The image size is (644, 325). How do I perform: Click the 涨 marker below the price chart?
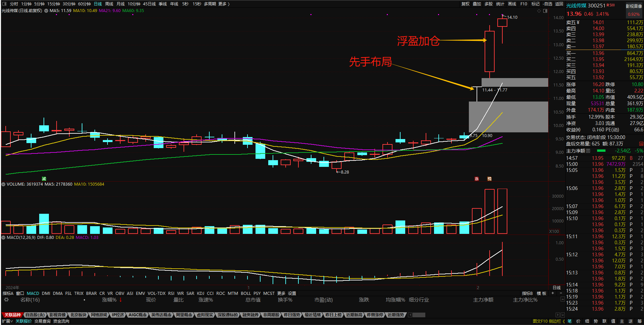(477, 179)
